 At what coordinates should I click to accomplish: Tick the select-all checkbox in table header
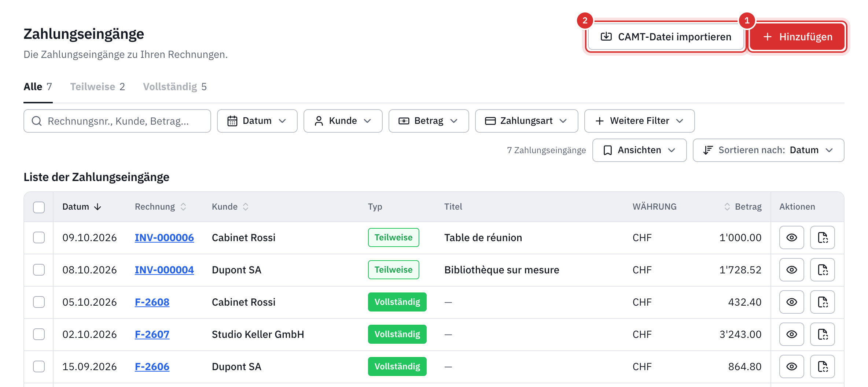pyautogui.click(x=39, y=207)
